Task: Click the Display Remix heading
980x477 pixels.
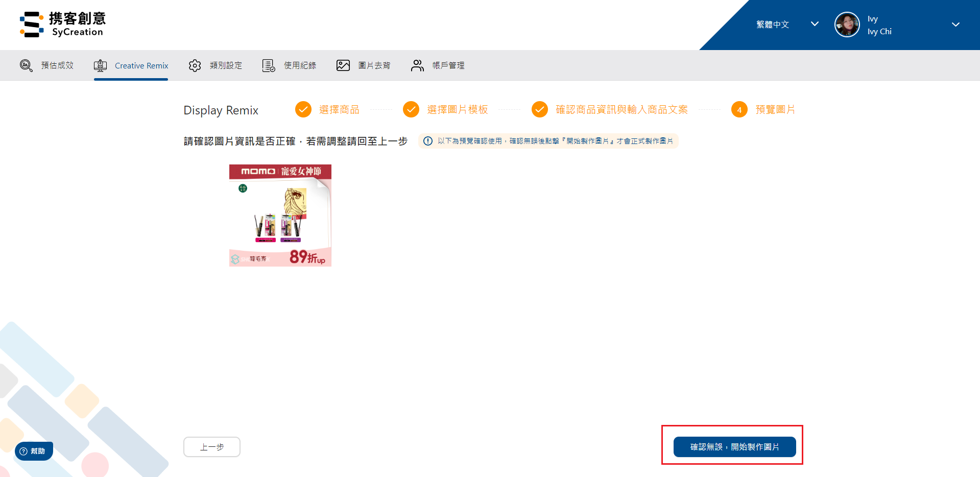Action: tap(221, 110)
